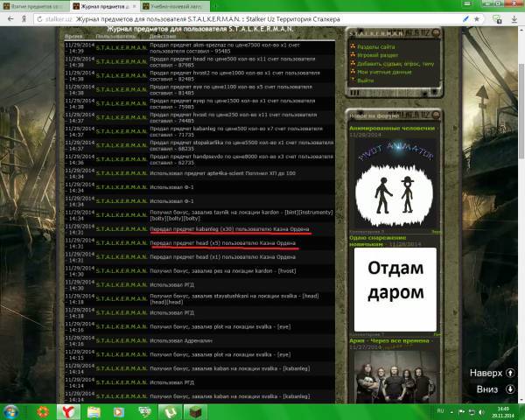Viewport: 525px width, 420px height.
Task: Reload the stalker.uz page
Action: [x=39, y=19]
